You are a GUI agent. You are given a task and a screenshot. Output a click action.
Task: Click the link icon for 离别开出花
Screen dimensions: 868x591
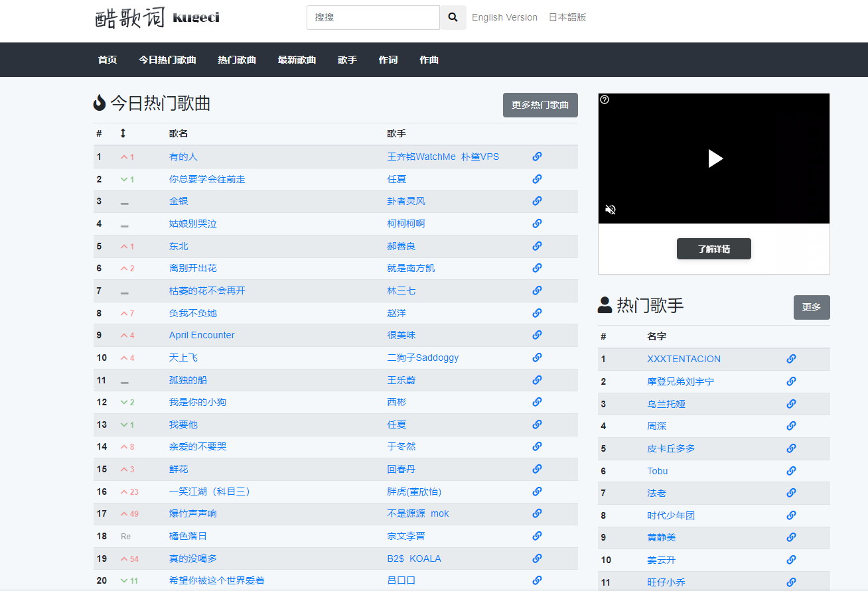point(538,268)
